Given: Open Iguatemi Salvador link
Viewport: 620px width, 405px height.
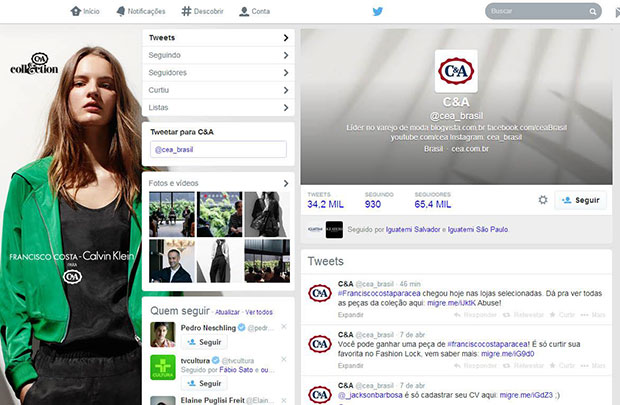Looking at the screenshot, I should (x=413, y=229).
